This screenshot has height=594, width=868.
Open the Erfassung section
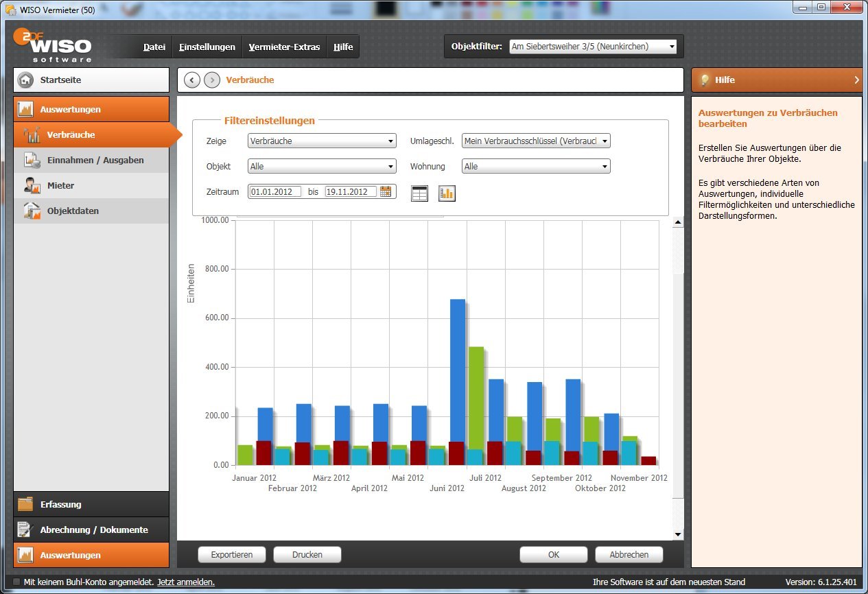[91, 504]
